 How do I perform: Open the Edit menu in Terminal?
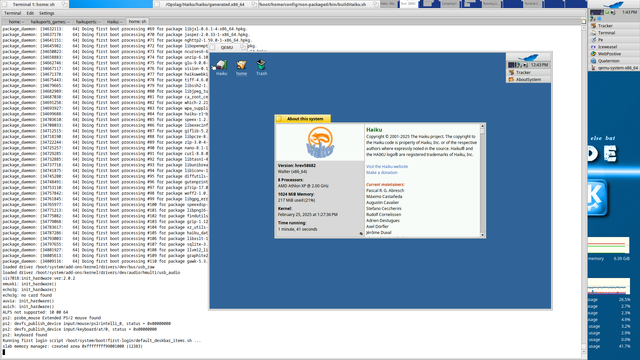pos(30,13)
